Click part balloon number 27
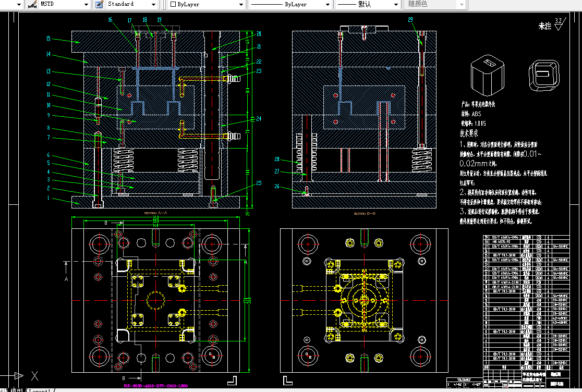 coord(277,171)
